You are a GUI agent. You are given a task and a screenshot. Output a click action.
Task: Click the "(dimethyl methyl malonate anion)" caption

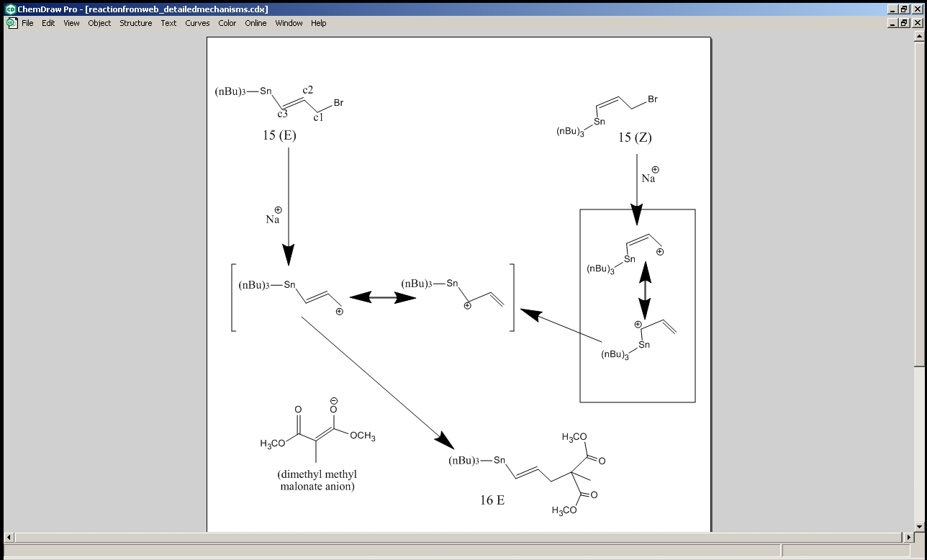(x=317, y=480)
